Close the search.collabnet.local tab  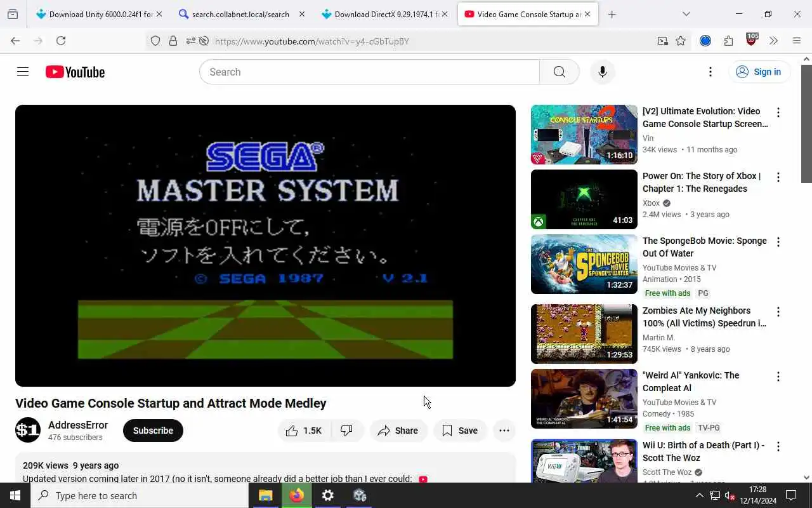302,14
